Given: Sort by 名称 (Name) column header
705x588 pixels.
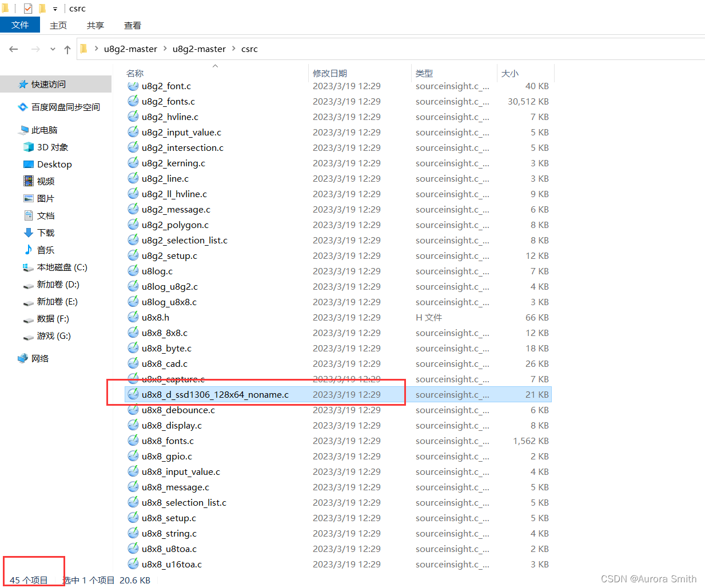Looking at the screenshot, I should pyautogui.click(x=215, y=73).
